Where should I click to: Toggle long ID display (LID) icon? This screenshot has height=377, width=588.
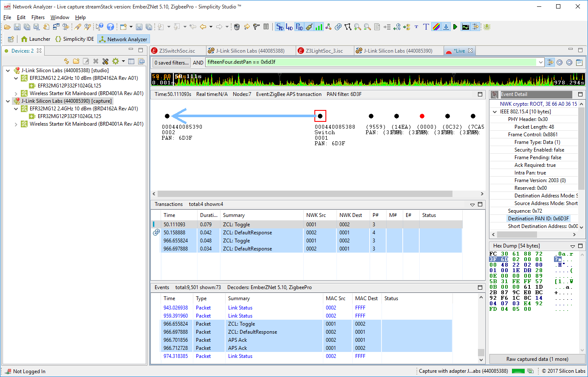tap(289, 27)
